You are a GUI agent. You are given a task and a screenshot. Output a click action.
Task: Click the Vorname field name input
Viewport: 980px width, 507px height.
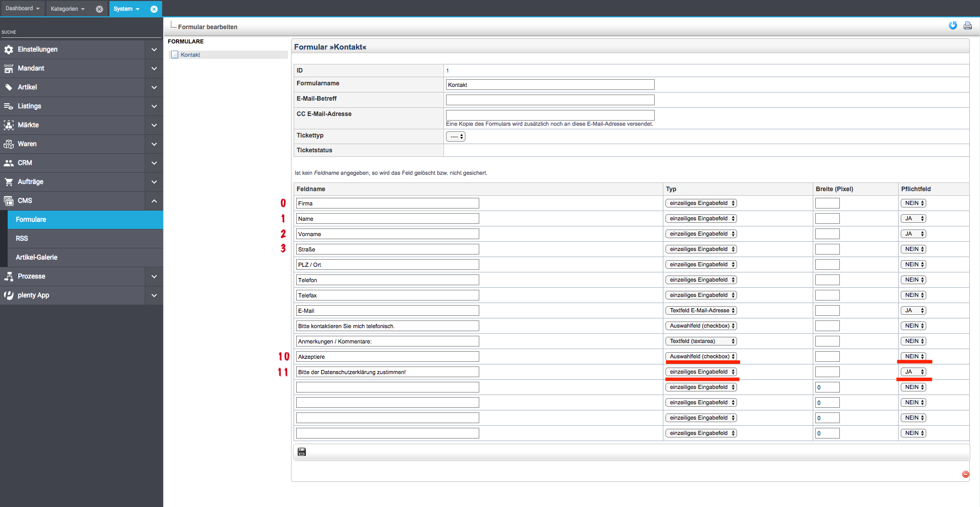(388, 234)
